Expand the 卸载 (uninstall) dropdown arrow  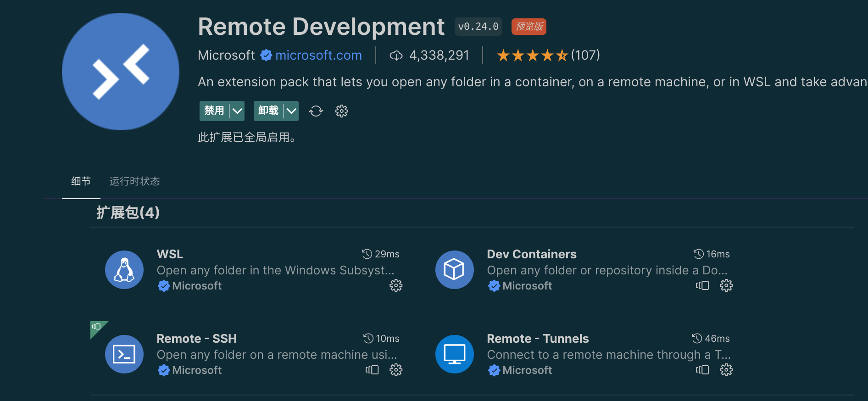tap(291, 111)
